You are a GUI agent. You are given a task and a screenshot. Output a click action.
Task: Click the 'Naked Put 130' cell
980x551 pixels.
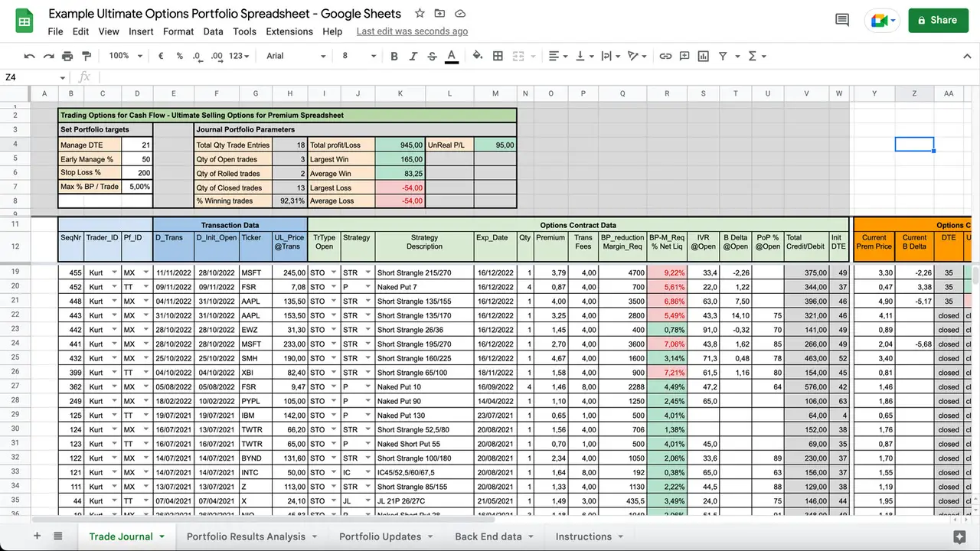(x=424, y=415)
